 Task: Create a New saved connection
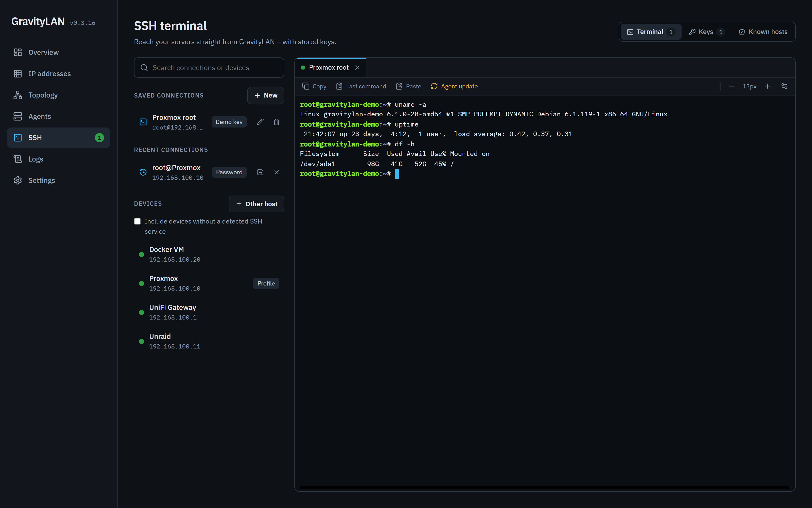tap(265, 96)
